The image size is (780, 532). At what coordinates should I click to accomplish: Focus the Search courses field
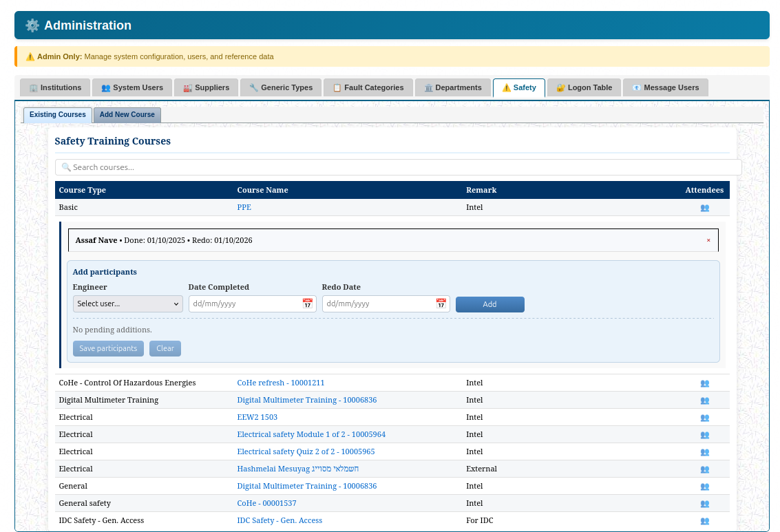398,167
